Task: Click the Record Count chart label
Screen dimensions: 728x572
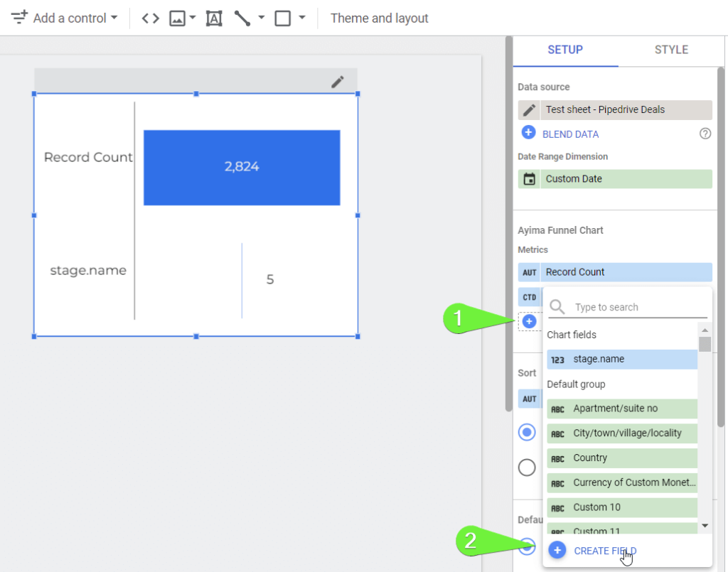Action: coord(88,157)
